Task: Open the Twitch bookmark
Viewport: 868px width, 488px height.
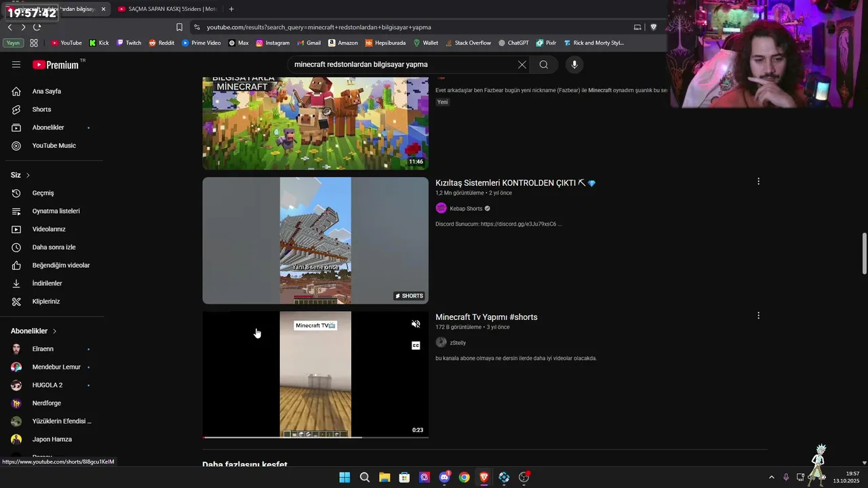Action: click(x=129, y=43)
